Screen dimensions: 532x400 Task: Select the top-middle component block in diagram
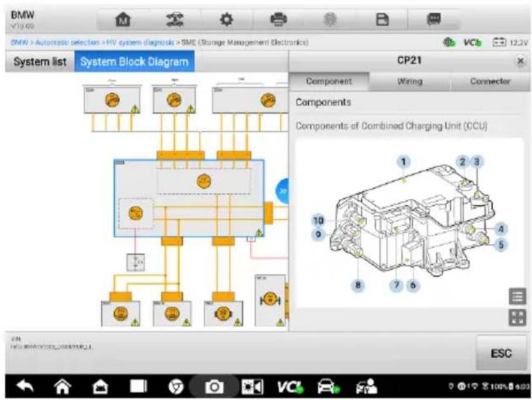[x=174, y=100]
